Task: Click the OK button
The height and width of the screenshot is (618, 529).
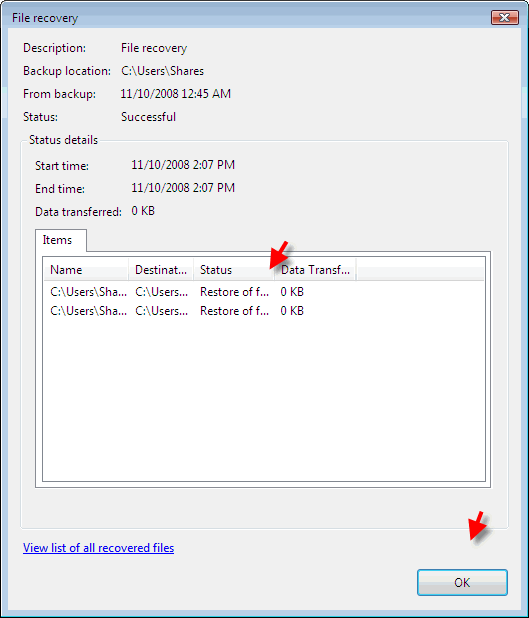Action: 462,582
